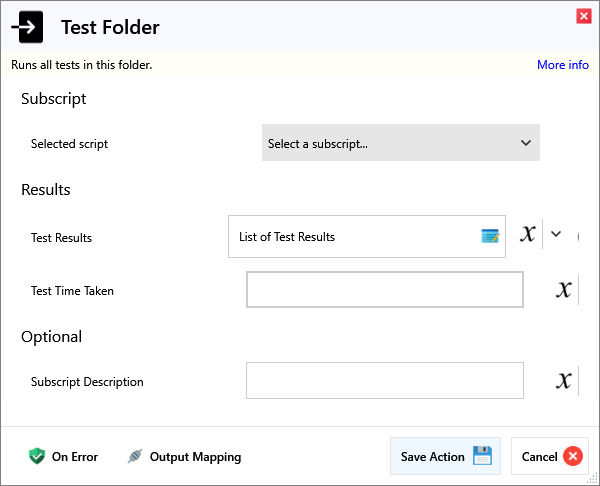Expand the chevron beside Test Results variable
The width and height of the screenshot is (600, 486).
557,235
